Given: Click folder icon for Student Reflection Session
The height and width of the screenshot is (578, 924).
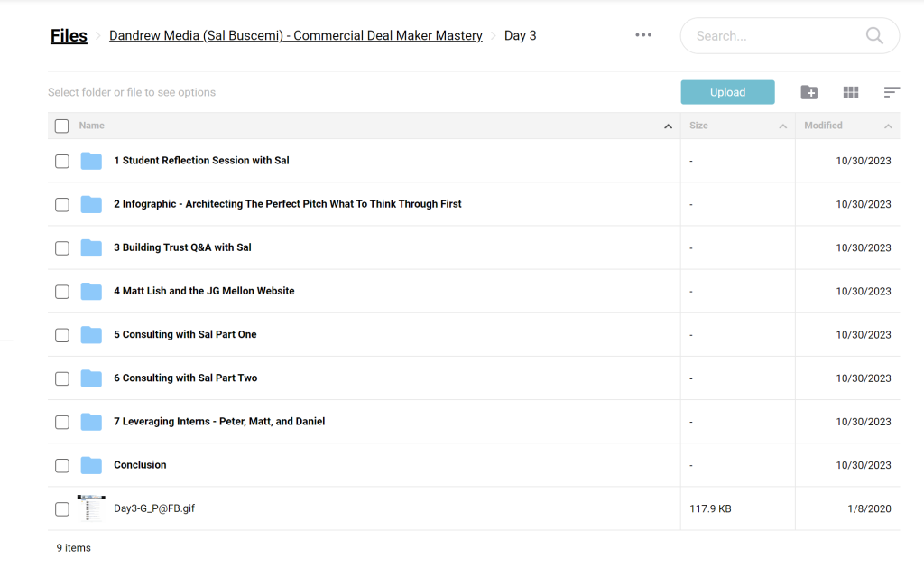Looking at the screenshot, I should click(x=91, y=161).
